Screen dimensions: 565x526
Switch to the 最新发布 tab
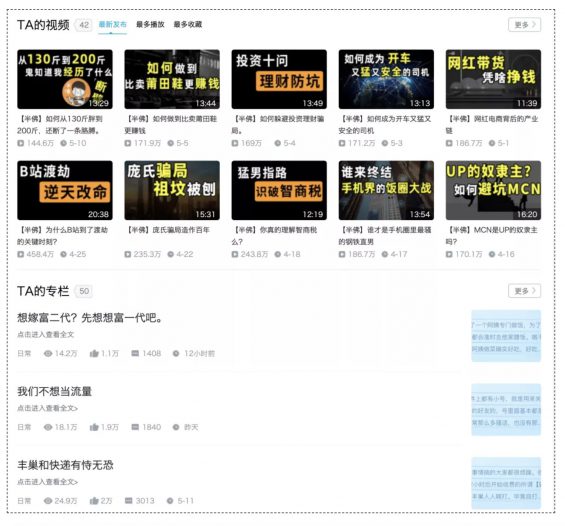tap(112, 24)
